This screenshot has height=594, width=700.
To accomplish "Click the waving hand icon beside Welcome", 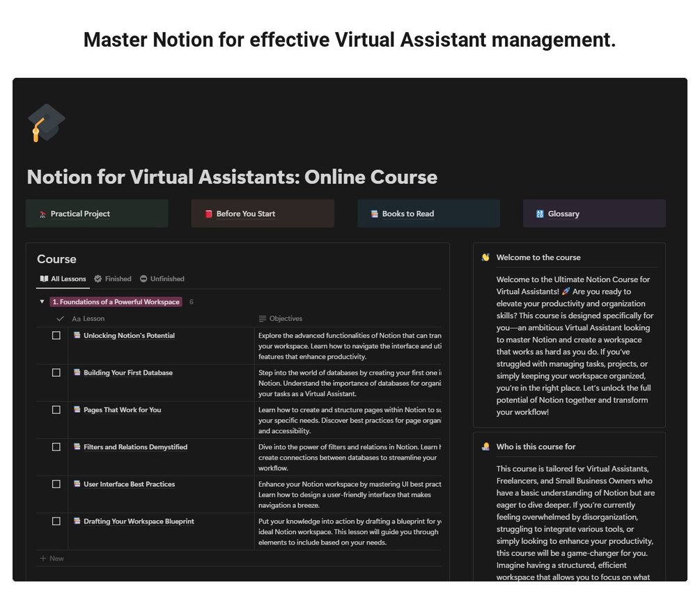I will [485, 258].
